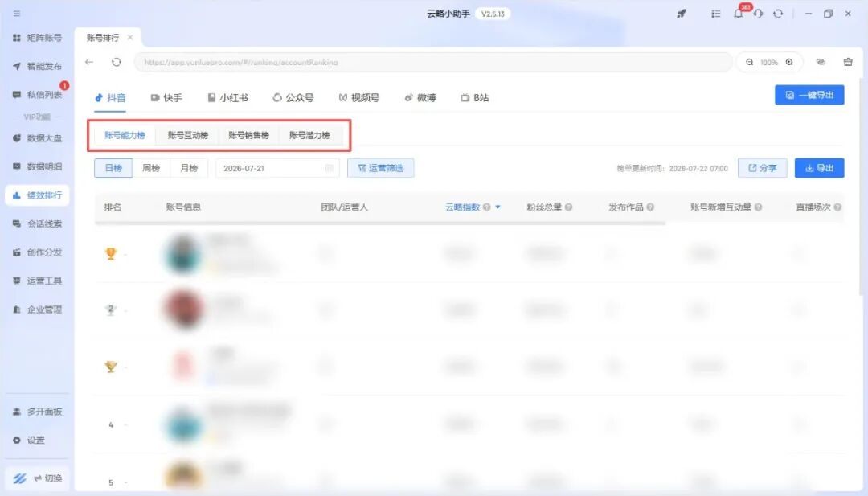868x496 pixels.
Task: Open 私信列表 with the unread badge
Action: (x=37, y=95)
